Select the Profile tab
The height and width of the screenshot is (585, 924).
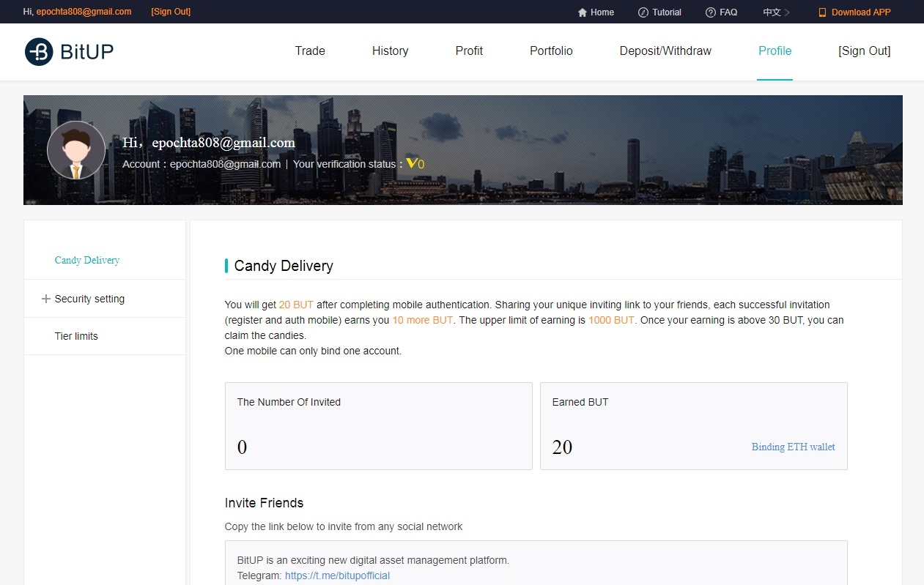coord(775,51)
